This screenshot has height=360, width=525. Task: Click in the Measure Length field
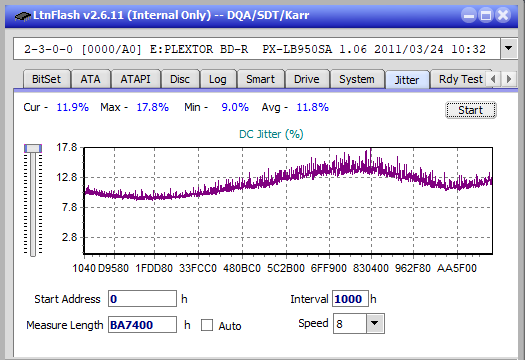142,325
